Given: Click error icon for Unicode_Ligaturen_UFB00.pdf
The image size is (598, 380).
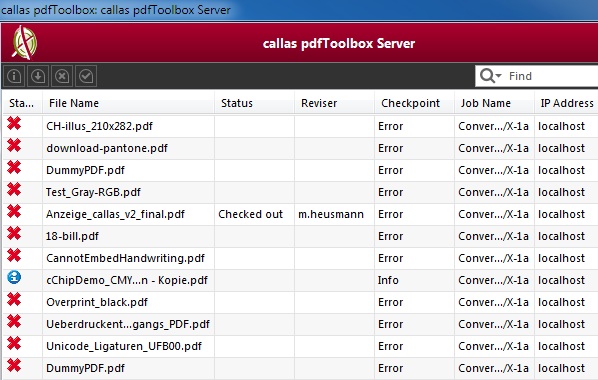Looking at the screenshot, I should click(x=14, y=343).
